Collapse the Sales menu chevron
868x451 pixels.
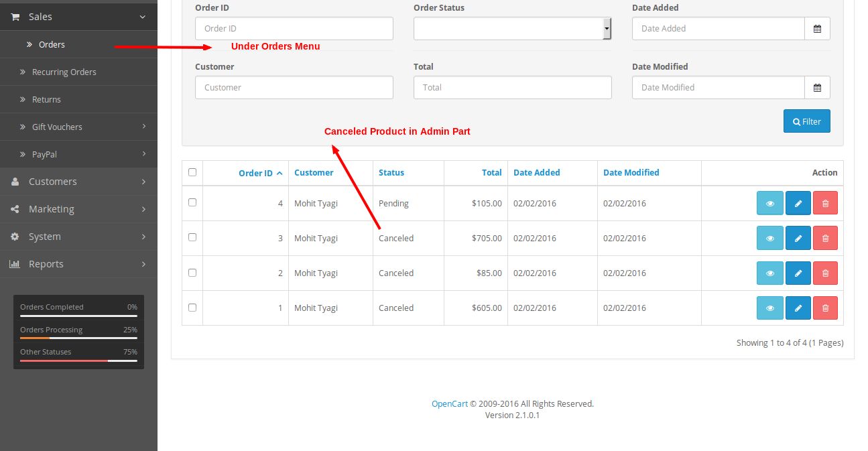click(142, 17)
